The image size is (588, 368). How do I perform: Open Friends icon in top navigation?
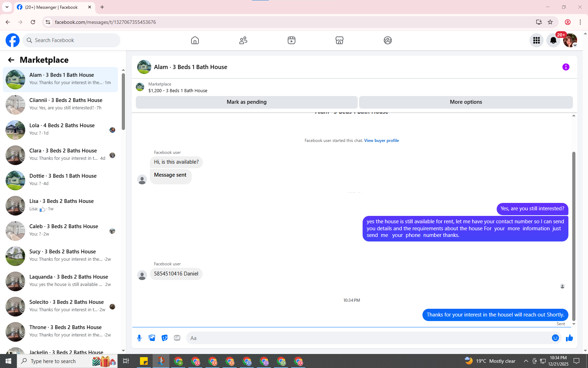tap(243, 40)
